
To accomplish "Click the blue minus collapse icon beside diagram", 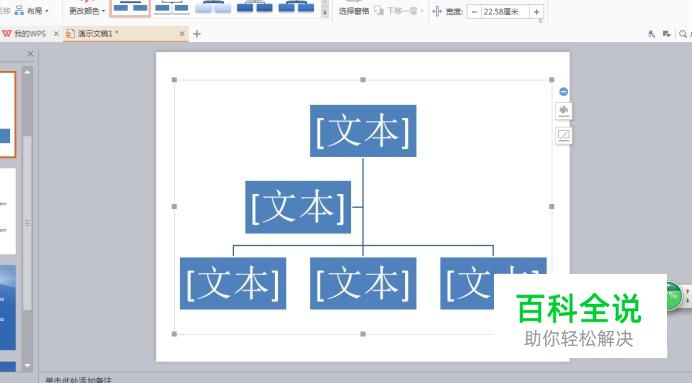I will (564, 91).
